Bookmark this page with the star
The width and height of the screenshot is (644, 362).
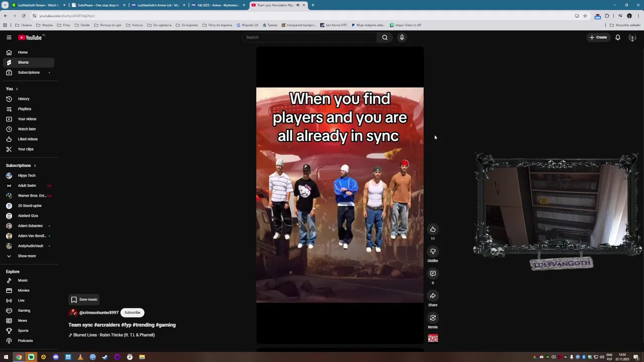click(585, 16)
